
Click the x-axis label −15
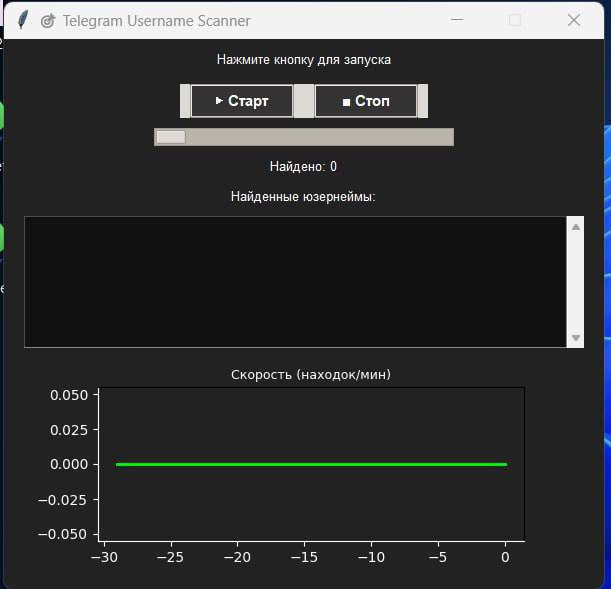(x=304, y=557)
